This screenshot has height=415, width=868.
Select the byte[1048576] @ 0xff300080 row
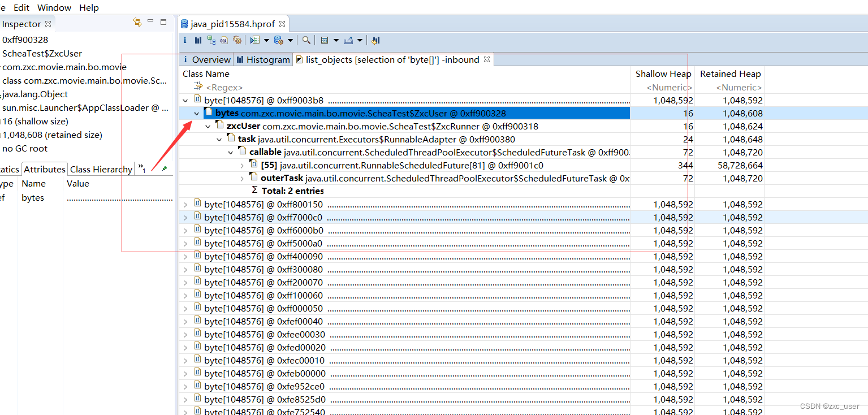pos(472,270)
